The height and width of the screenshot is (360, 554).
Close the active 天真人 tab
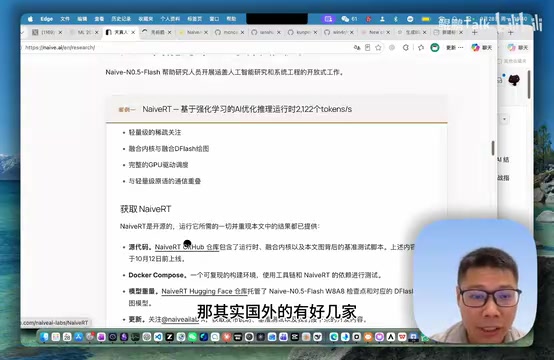[x=133, y=32]
